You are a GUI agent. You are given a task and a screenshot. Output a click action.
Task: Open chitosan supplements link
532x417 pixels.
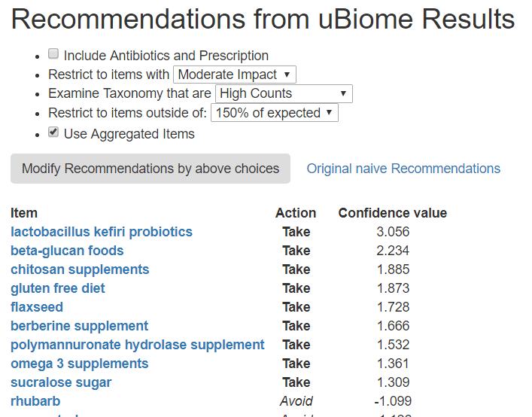(x=80, y=269)
